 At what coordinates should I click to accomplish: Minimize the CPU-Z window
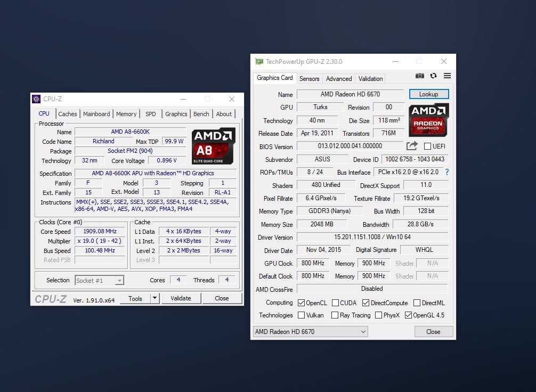183,99
